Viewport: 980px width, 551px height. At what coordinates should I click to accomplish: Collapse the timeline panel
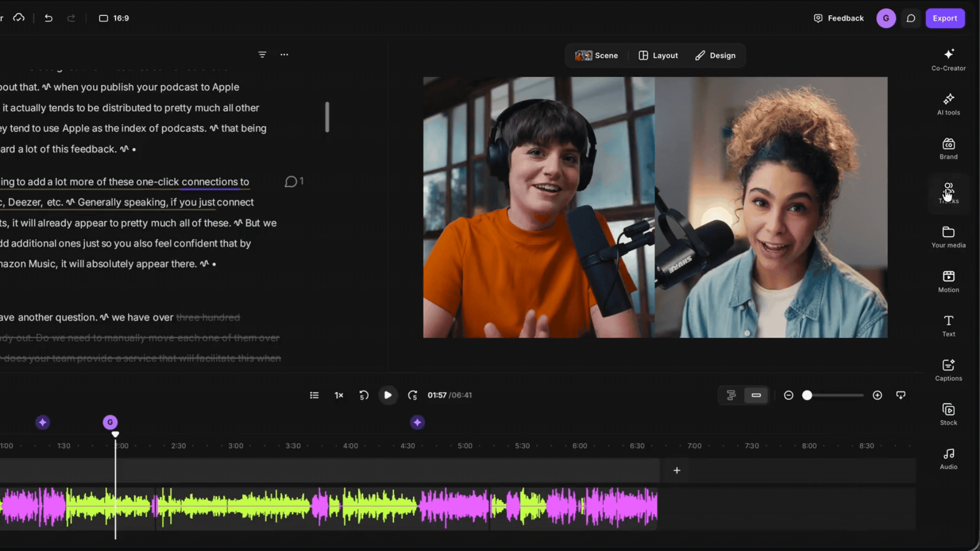(x=901, y=395)
